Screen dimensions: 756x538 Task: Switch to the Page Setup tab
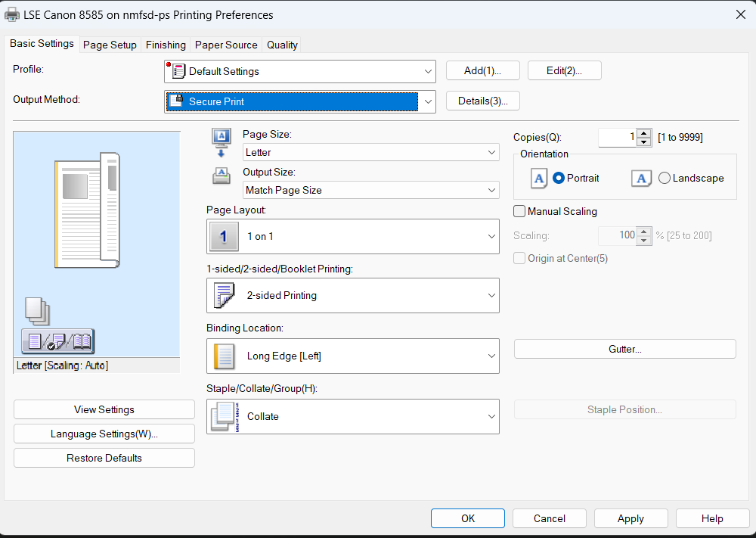pyautogui.click(x=110, y=45)
